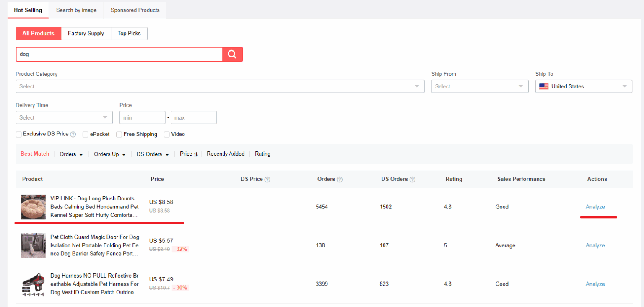Tick the Free Shipping checkbox
Image resolution: width=644 pixels, height=307 pixels.
(119, 135)
